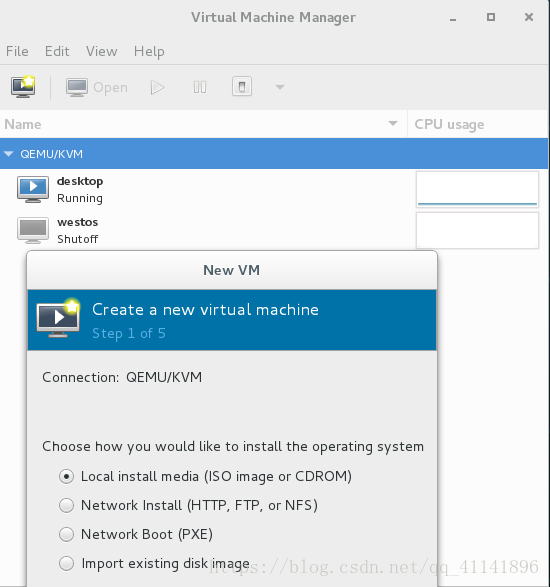Close the Virtual Machine Manager window

coord(529,17)
